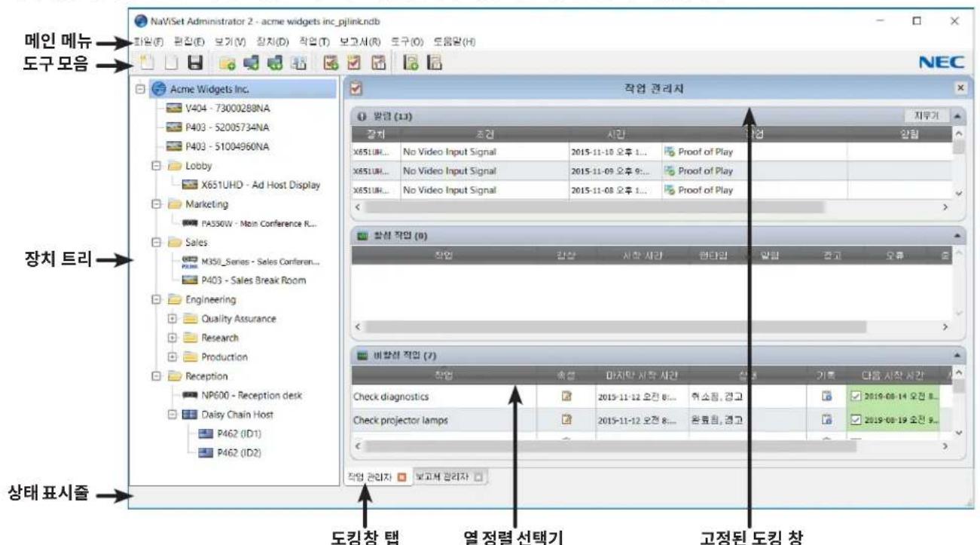Click the projector icon beside NP600 - Reception desk
Viewport: 980px width, 545px height.
coord(191,395)
